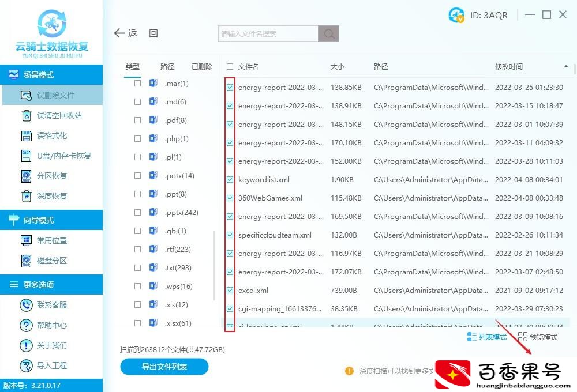Sort by the 大小 column header

click(x=337, y=66)
